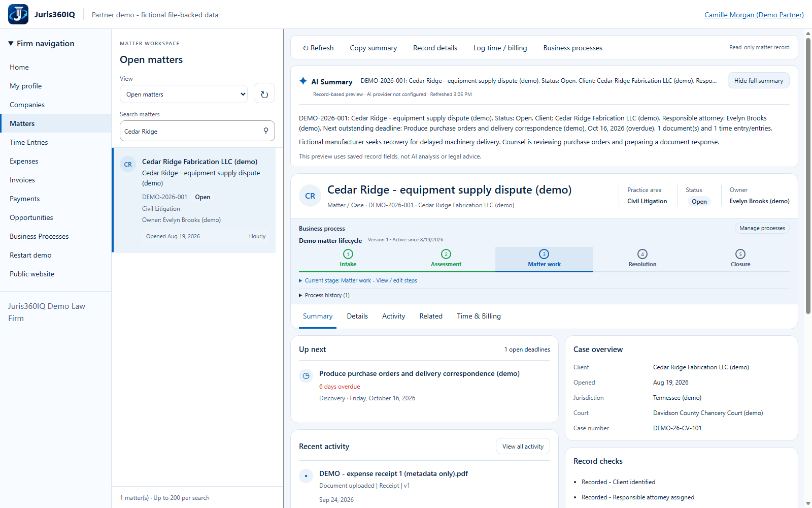
Task: Collapse the Firm navigation section
Action: (42, 44)
